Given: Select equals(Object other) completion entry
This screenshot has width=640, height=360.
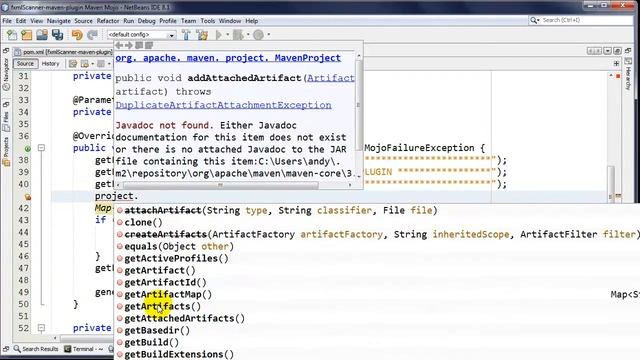Looking at the screenshot, I should pyautogui.click(x=175, y=247).
